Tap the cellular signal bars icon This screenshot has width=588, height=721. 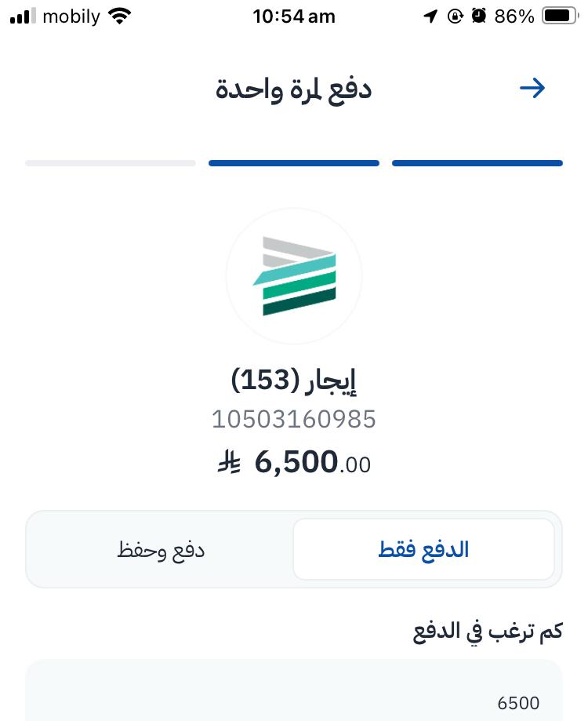coord(24,16)
